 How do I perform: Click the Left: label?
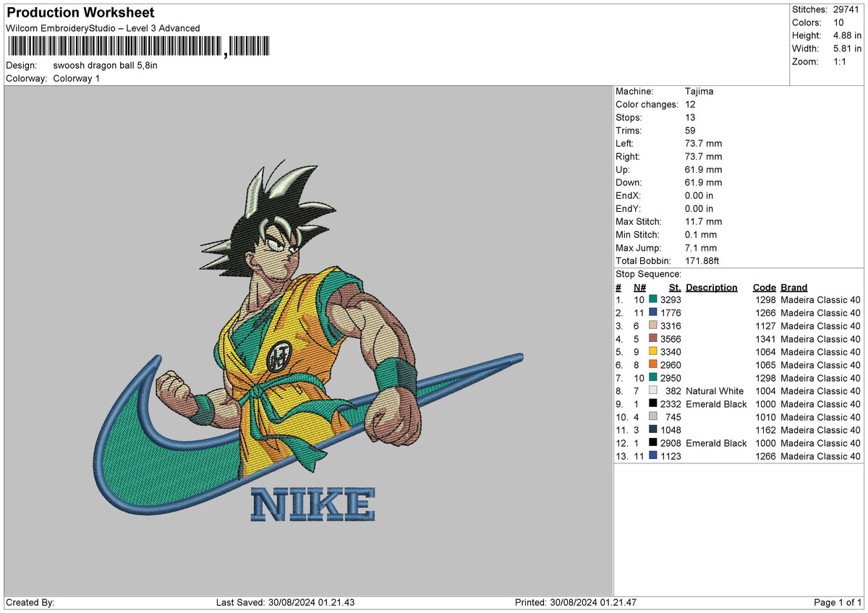point(624,143)
